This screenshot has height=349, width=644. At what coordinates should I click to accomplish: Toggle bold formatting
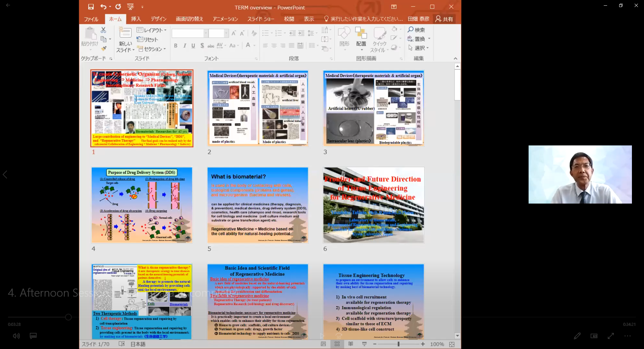(x=175, y=46)
